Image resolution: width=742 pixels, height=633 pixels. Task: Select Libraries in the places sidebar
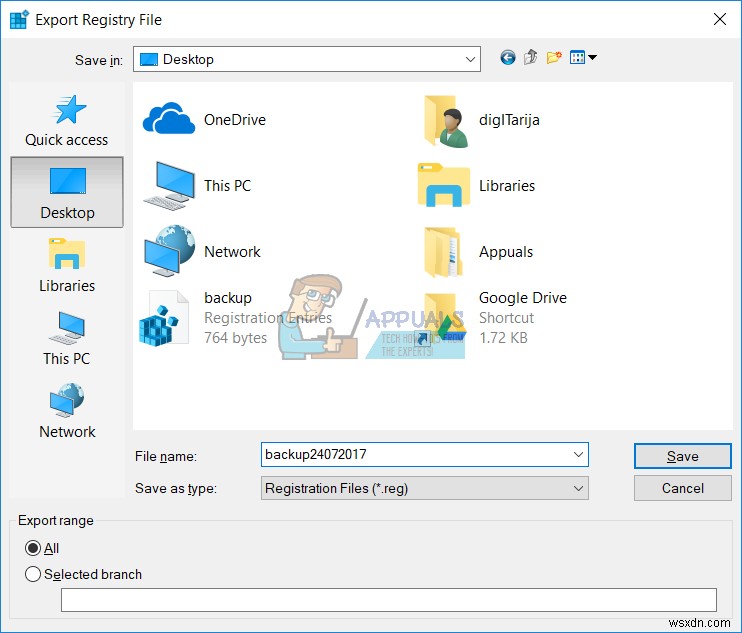(67, 266)
